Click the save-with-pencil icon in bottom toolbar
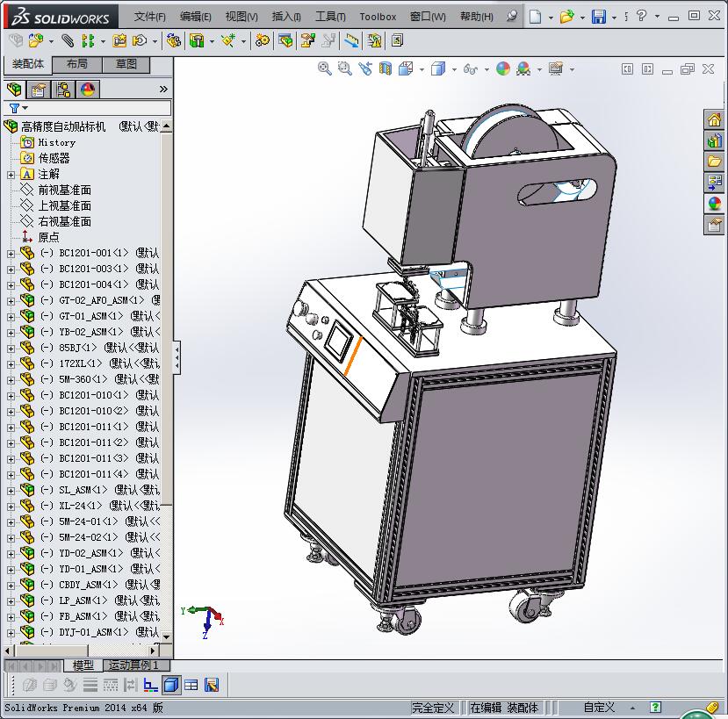Screen dimensions: 728x719 pyautogui.click(x=212, y=685)
